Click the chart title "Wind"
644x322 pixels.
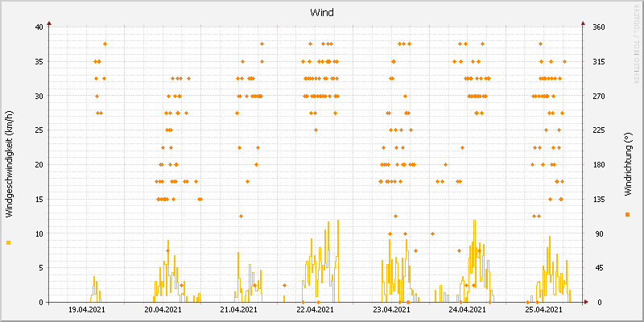[x=322, y=13]
